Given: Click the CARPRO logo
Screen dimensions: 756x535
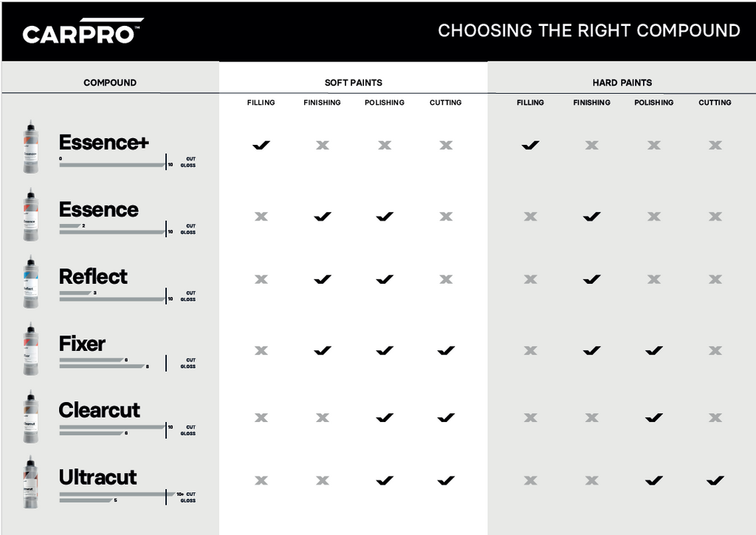Looking at the screenshot, I should pyautogui.click(x=83, y=31).
